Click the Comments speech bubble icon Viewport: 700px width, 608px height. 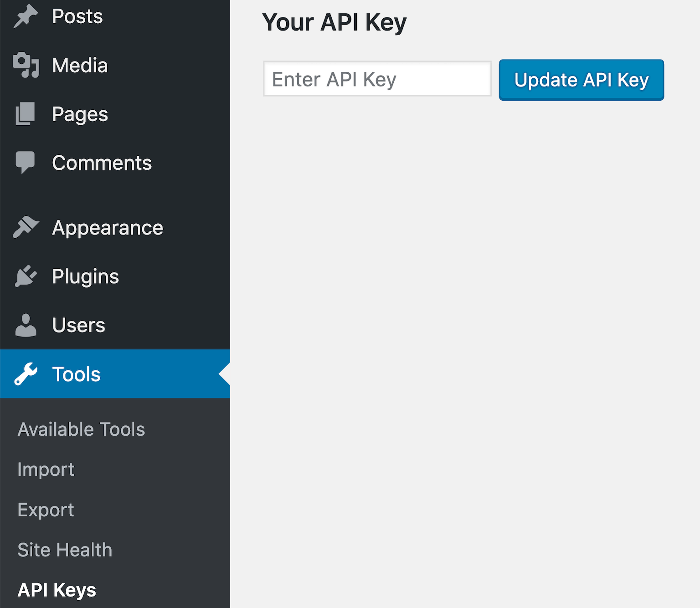[26, 163]
